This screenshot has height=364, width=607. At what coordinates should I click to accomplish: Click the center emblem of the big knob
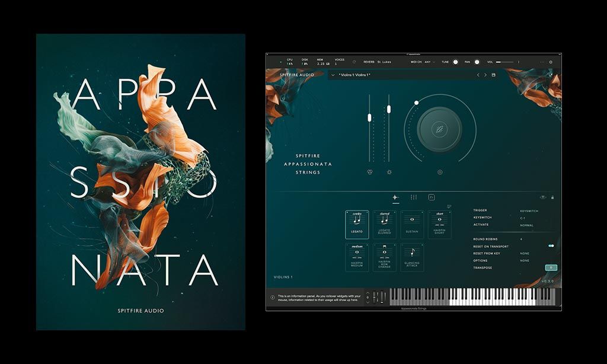440,129
